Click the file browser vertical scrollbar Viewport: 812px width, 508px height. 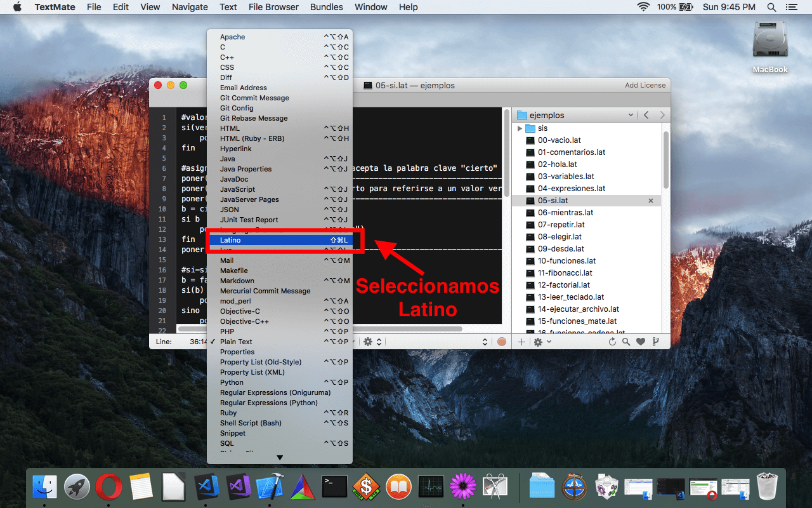665,159
